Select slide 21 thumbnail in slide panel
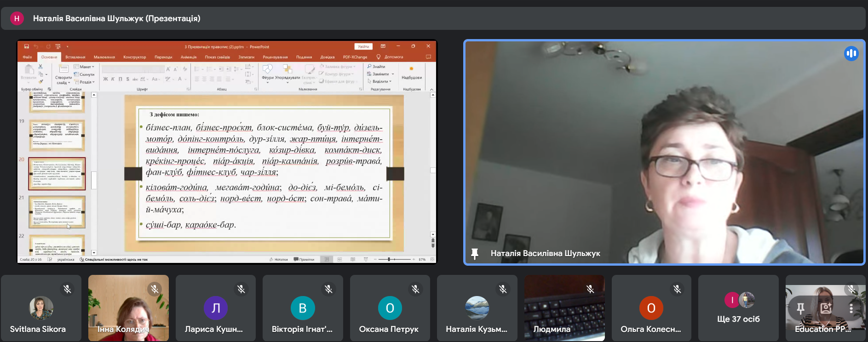This screenshot has height=342, width=868. pyautogui.click(x=57, y=211)
